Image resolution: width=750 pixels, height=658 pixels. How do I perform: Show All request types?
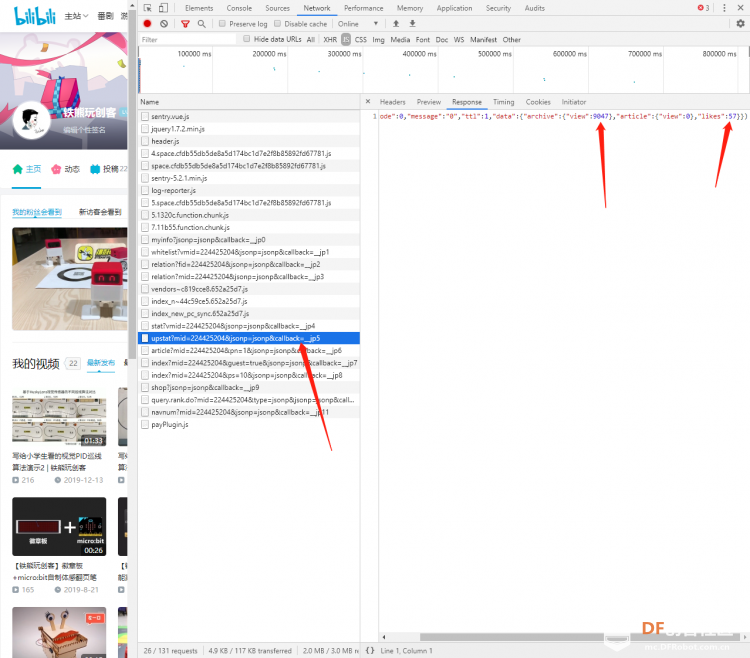point(310,39)
